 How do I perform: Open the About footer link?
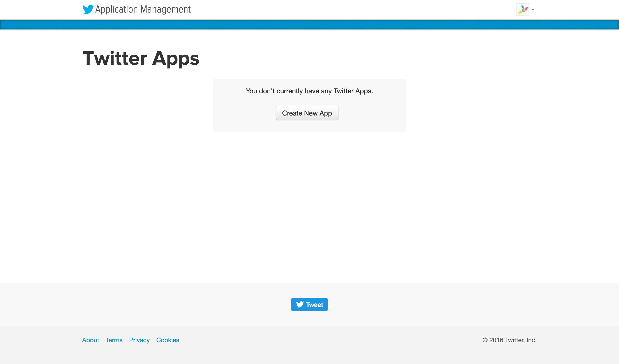tap(90, 340)
